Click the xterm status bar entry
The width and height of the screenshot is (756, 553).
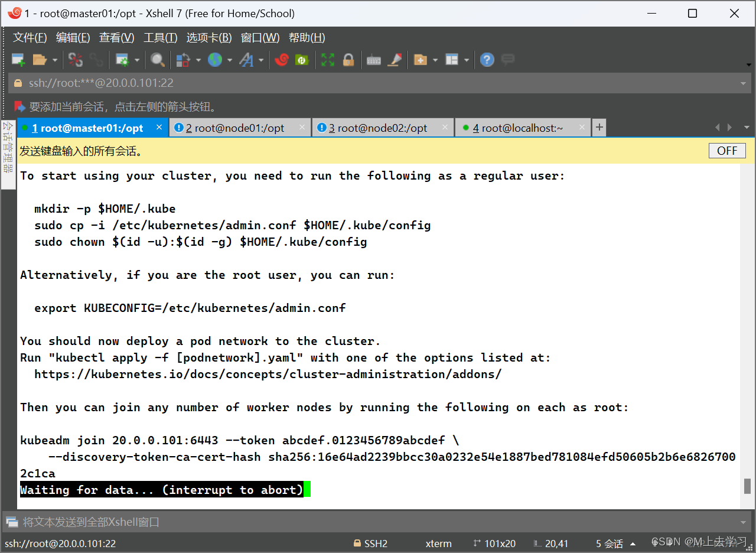438,544
